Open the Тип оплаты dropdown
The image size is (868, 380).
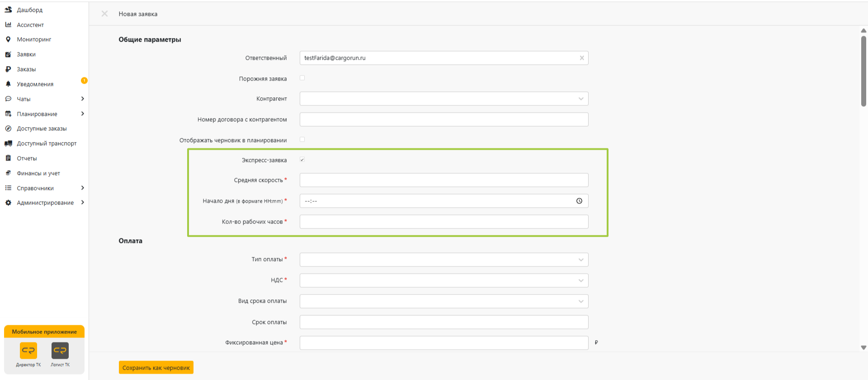444,260
